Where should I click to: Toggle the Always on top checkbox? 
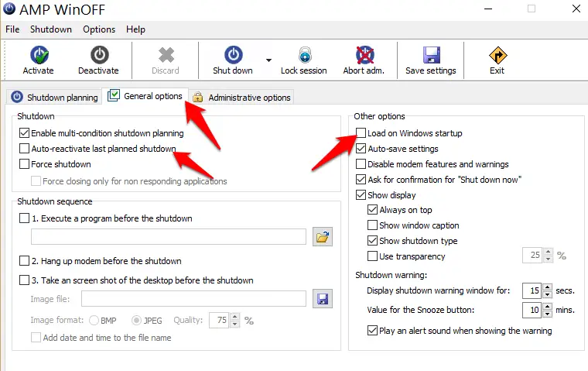click(372, 210)
